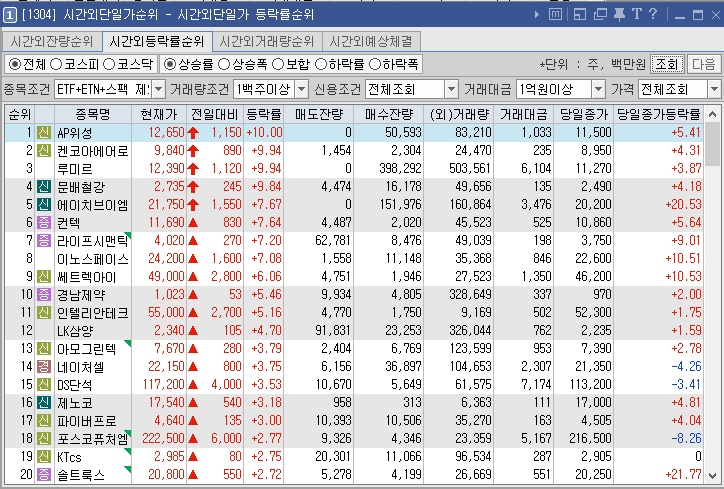Click the 신 badge next to 파이버프로
724x489 pixels.
pyautogui.click(x=44, y=421)
